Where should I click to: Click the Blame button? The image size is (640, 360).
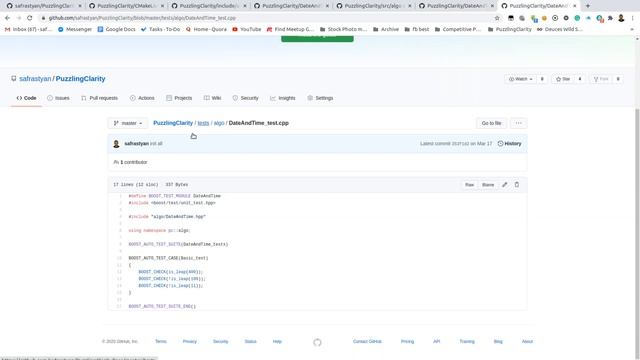coord(488,185)
